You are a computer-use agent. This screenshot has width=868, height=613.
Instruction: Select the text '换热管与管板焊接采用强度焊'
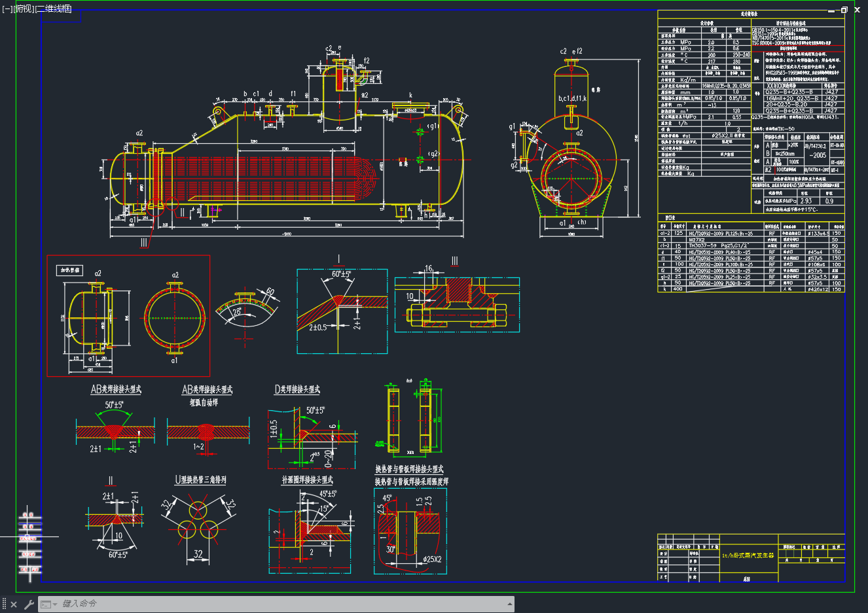(412, 482)
